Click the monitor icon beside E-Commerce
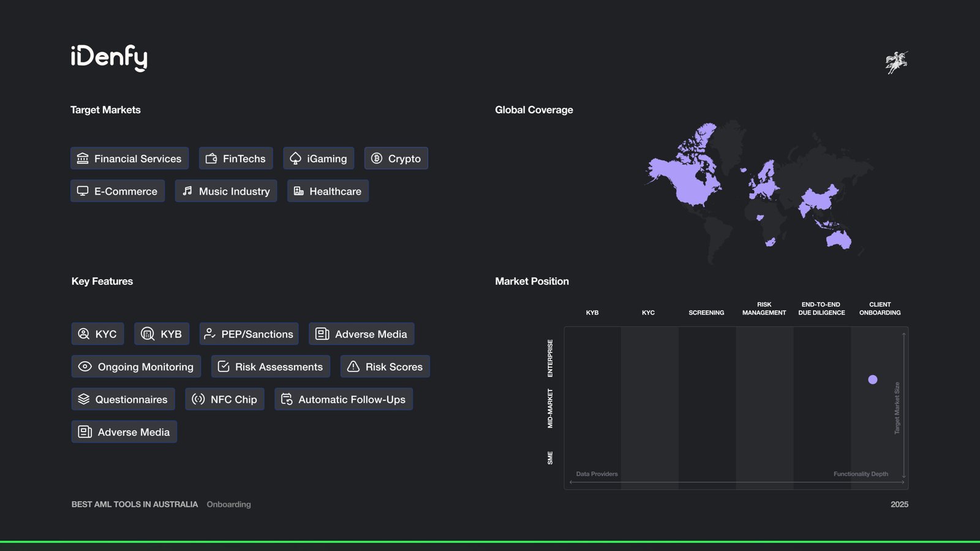The width and height of the screenshot is (980, 551). (x=83, y=191)
